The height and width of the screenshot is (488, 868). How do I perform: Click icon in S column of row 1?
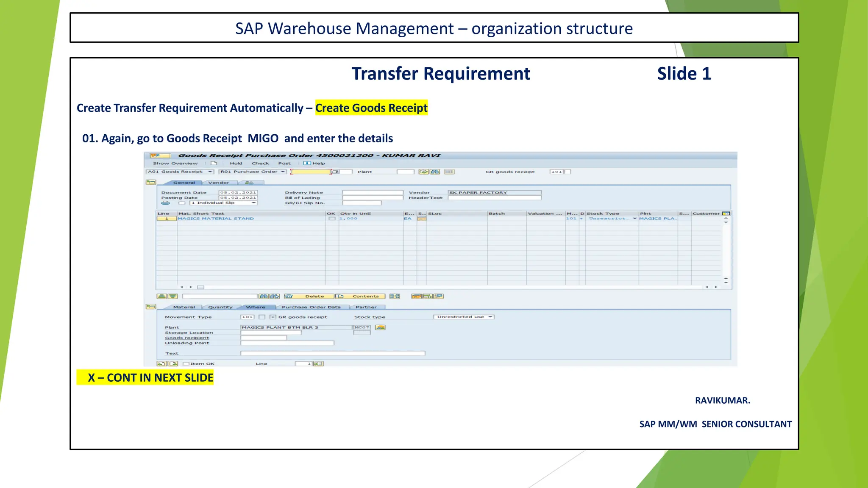click(422, 219)
